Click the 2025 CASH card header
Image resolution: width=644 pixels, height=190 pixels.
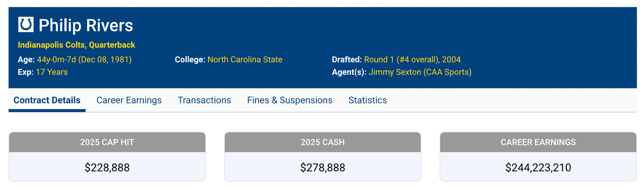[322, 142]
